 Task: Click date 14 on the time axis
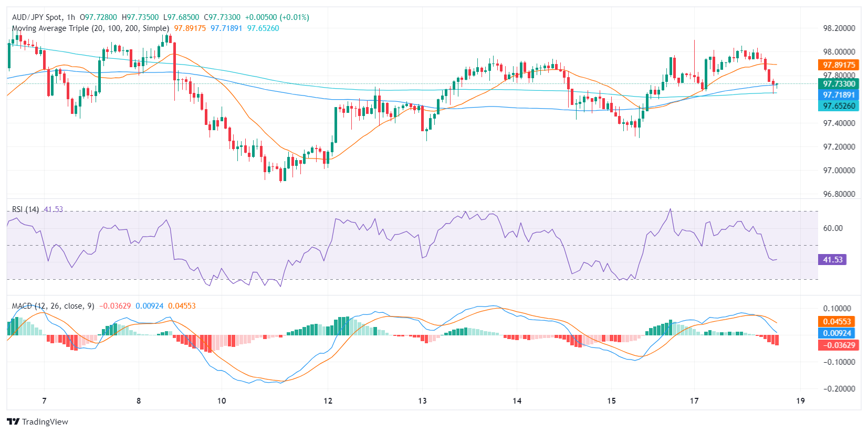[517, 401]
